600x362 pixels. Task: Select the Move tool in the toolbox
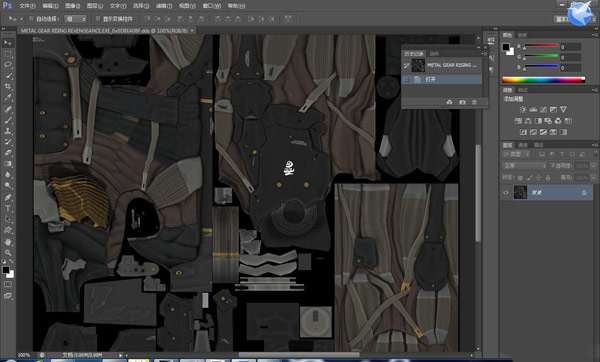point(8,43)
